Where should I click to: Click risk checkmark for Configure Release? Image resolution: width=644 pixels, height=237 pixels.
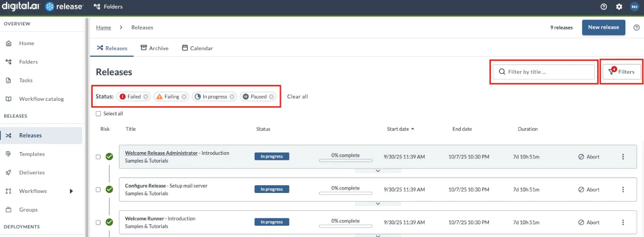point(109,189)
